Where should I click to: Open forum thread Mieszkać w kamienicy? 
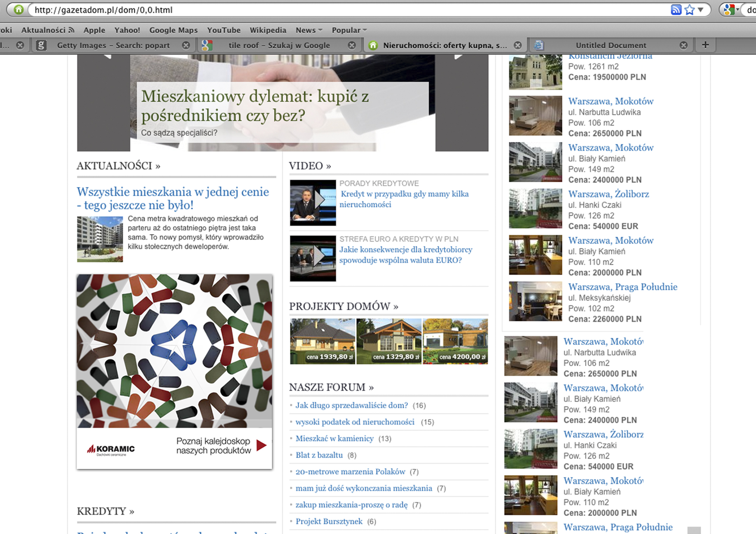334,438
